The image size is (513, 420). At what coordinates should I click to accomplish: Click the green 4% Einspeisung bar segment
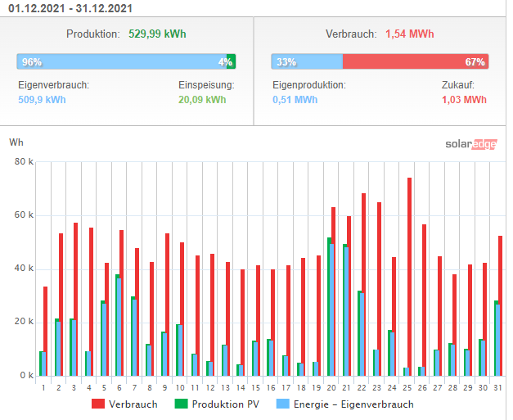coord(231,61)
